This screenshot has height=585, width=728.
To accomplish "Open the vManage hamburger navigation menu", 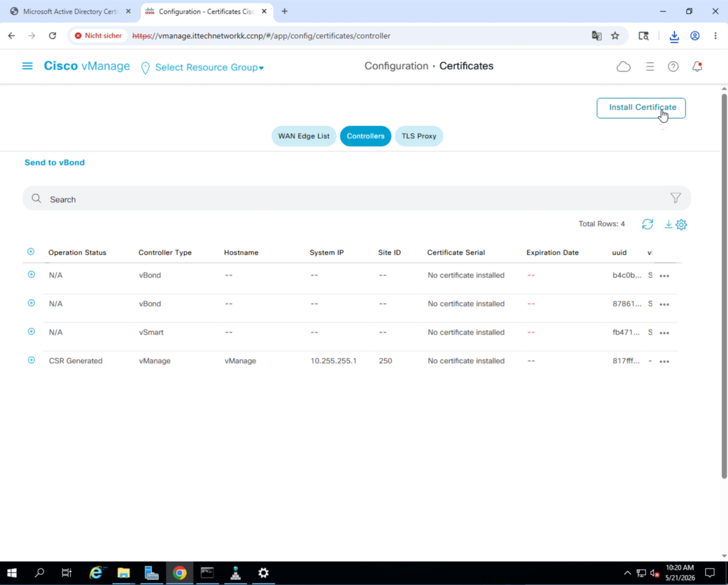I will 27,66.
